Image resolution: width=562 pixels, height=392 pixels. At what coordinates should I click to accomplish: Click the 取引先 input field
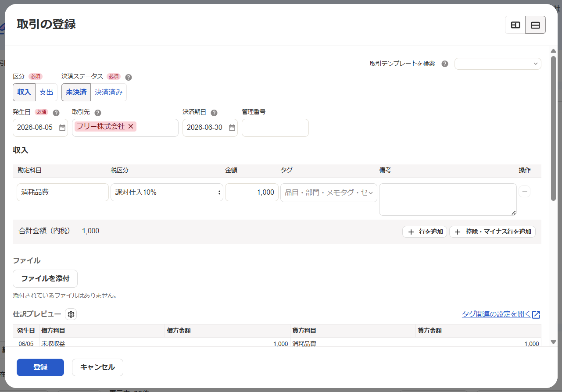point(125,128)
